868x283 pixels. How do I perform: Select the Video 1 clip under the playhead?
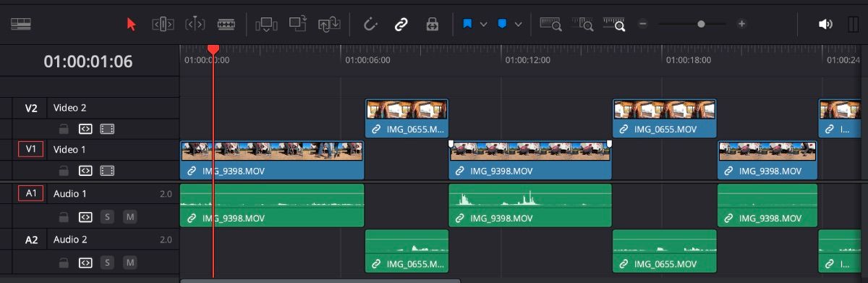pyautogui.click(x=271, y=160)
